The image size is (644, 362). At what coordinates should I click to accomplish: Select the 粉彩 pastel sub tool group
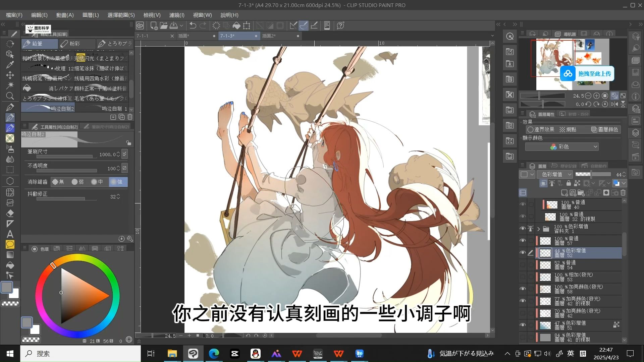click(77, 44)
